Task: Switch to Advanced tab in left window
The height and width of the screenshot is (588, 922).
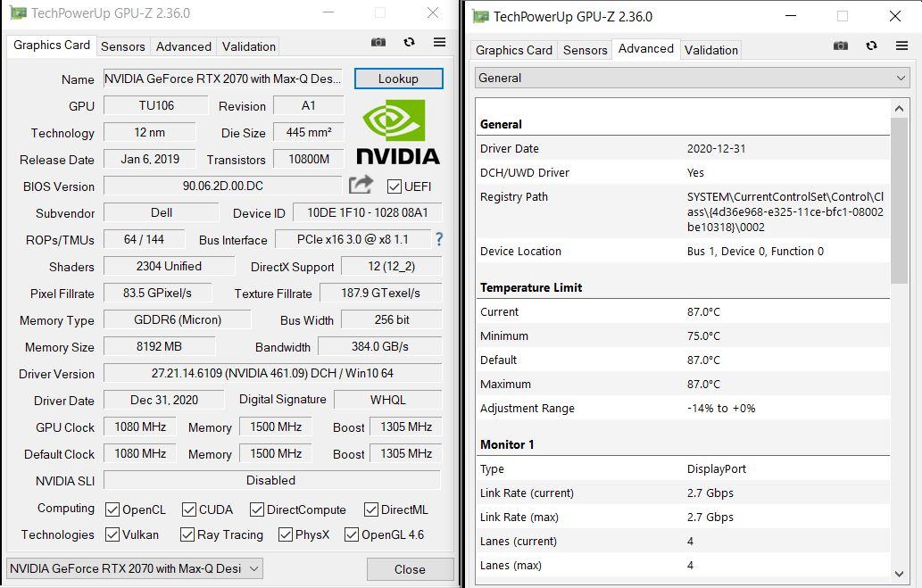Action: click(x=184, y=46)
